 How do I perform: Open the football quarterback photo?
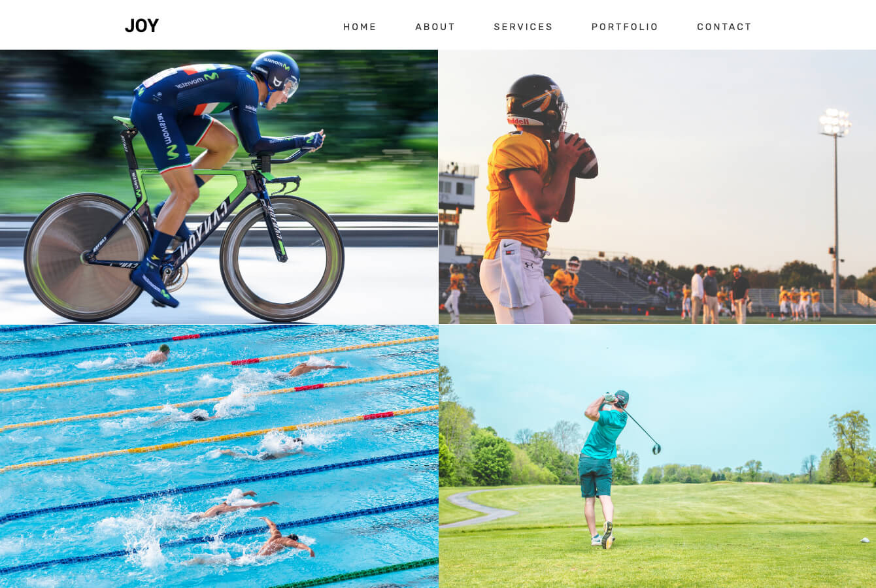658,187
